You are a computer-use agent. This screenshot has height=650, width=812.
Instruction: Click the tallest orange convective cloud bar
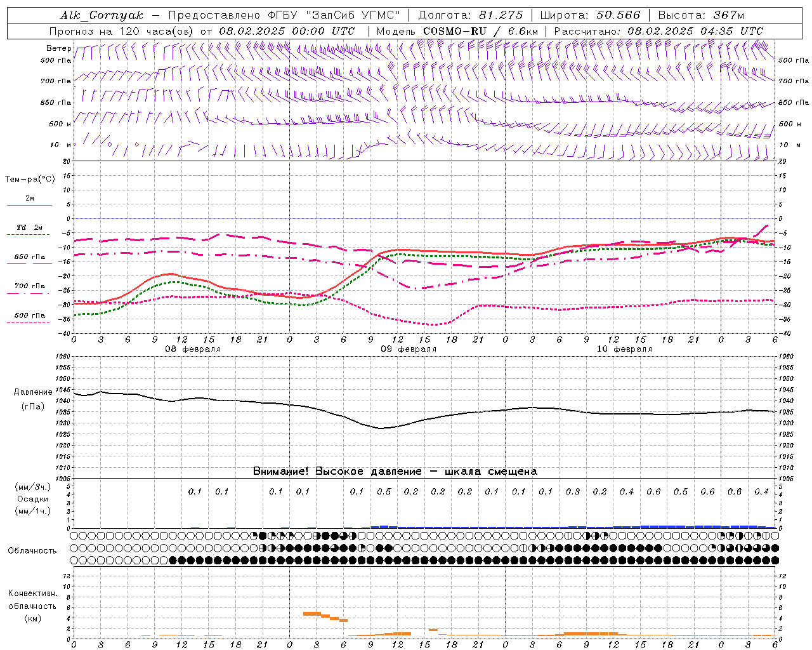click(x=311, y=614)
